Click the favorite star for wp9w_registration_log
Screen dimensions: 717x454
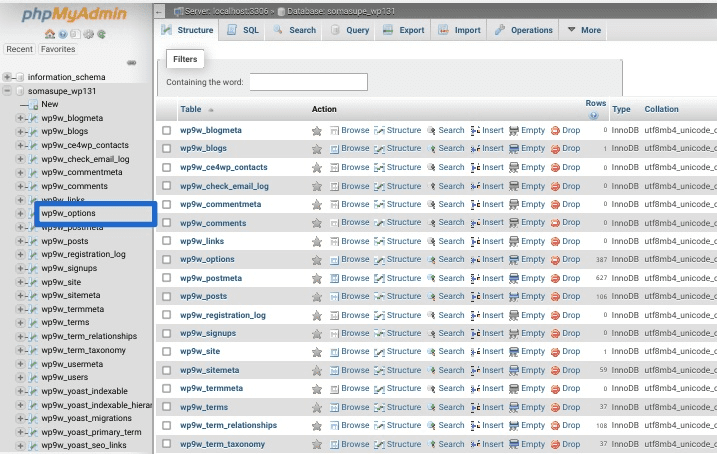tap(316, 315)
